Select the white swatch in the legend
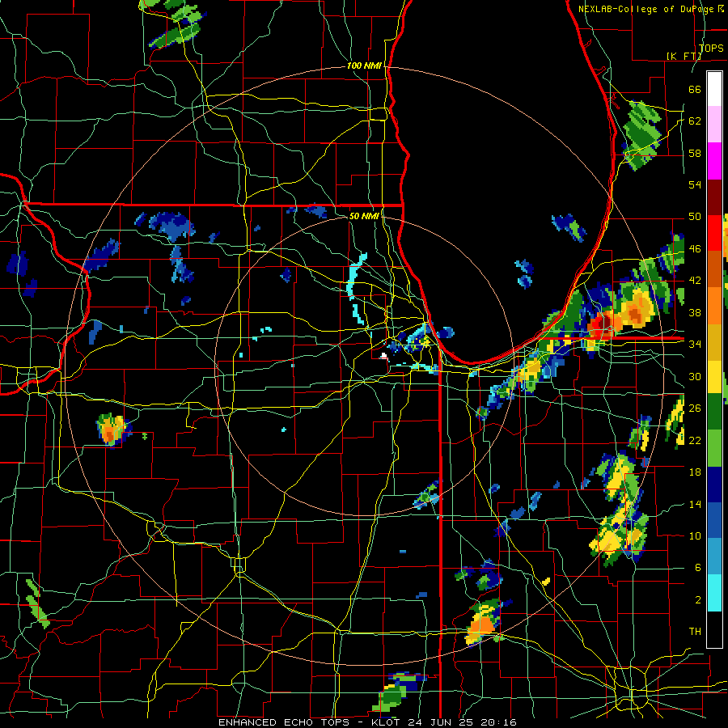 pos(714,89)
